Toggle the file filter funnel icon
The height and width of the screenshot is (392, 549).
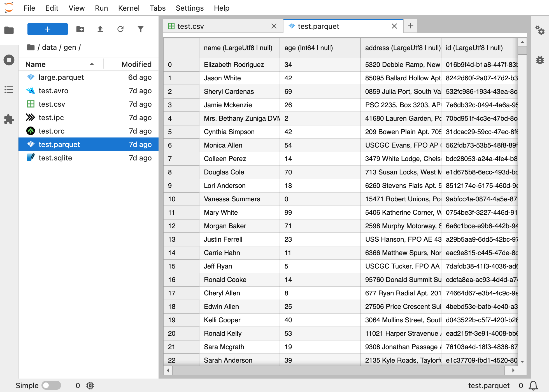(141, 29)
